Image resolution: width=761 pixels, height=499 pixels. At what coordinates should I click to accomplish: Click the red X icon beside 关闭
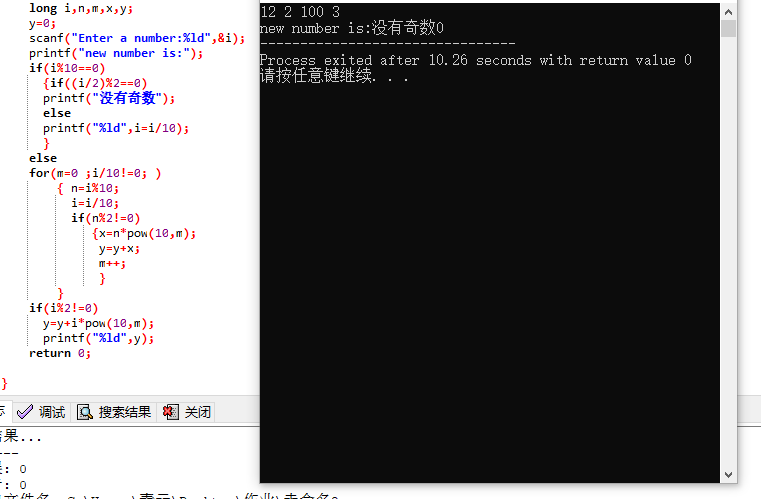[170, 412]
